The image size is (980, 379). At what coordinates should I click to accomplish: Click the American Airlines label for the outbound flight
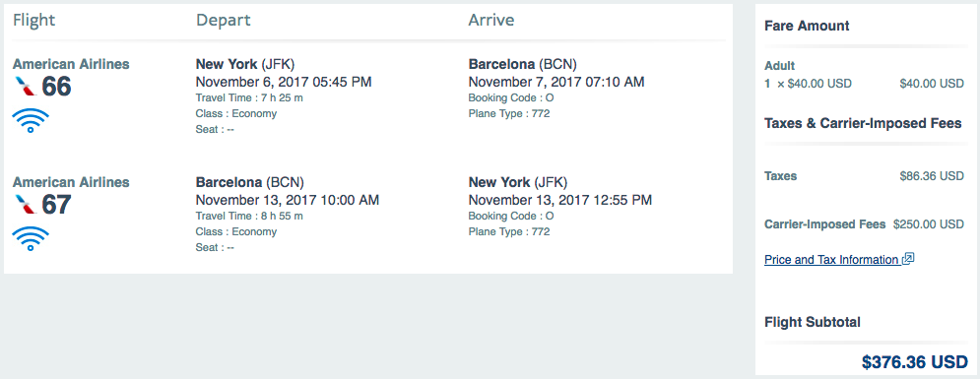71,64
